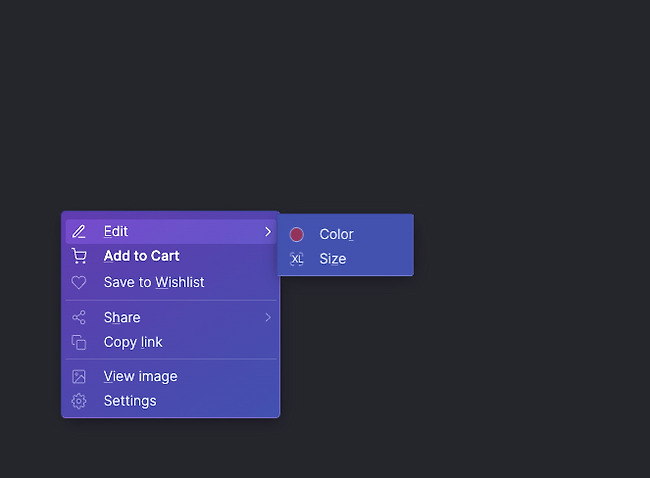Click the picture View image icon

tap(79, 376)
